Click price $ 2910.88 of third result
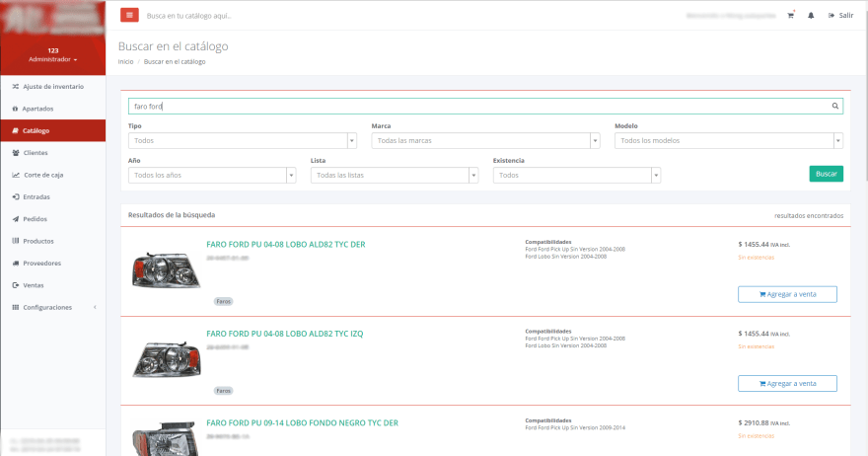The image size is (868, 456). pos(754,422)
